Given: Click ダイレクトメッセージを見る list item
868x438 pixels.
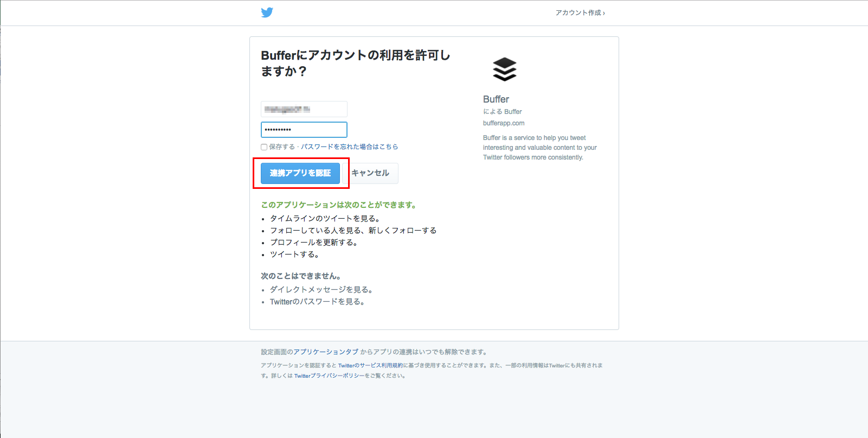Looking at the screenshot, I should [322, 289].
